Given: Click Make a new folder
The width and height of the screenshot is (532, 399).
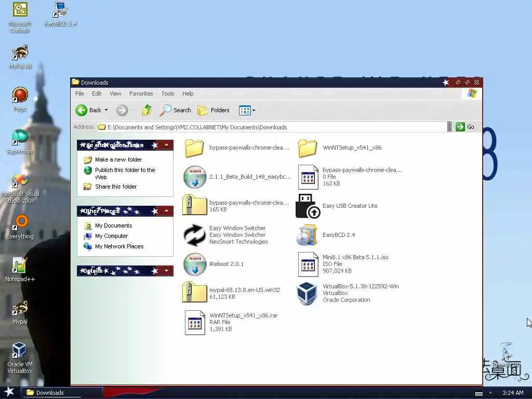Looking at the screenshot, I should [118, 159].
